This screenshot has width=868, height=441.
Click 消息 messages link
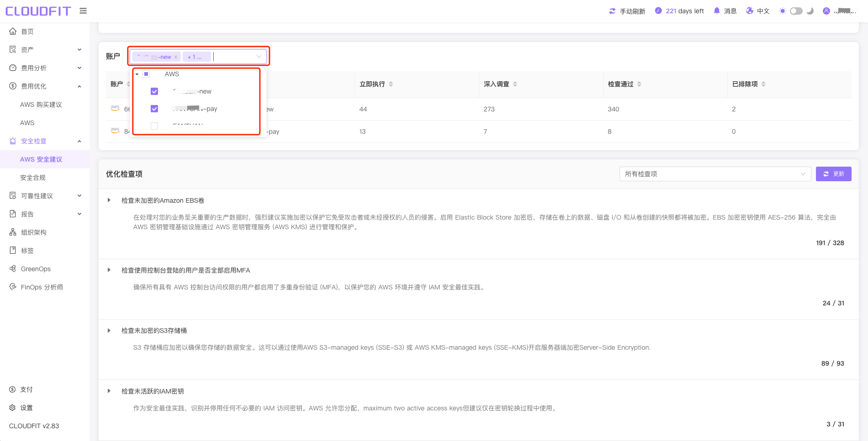731,11
